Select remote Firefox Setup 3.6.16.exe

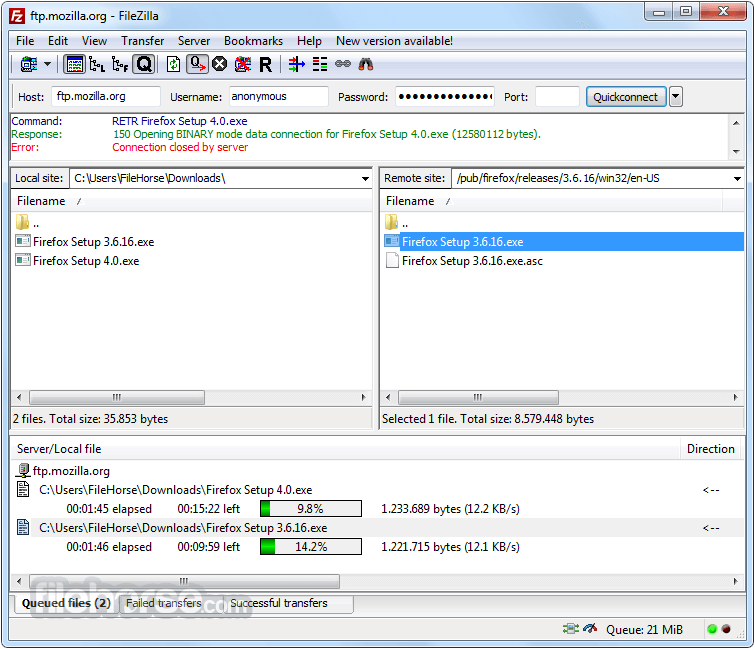pos(563,242)
